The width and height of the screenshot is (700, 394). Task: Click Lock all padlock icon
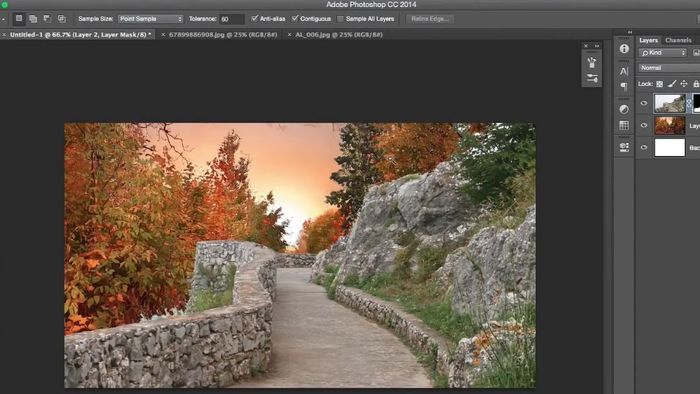(696, 84)
